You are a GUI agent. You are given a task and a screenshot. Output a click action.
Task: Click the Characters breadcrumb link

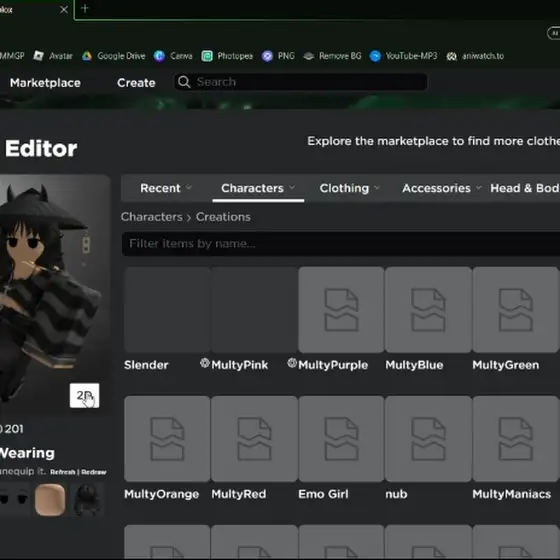[152, 217]
